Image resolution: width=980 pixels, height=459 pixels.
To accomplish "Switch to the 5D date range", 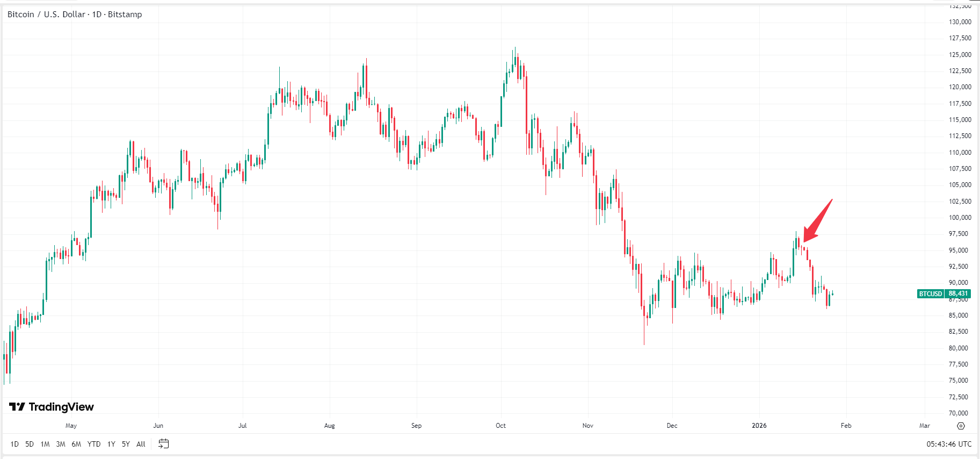I will tap(28, 444).
